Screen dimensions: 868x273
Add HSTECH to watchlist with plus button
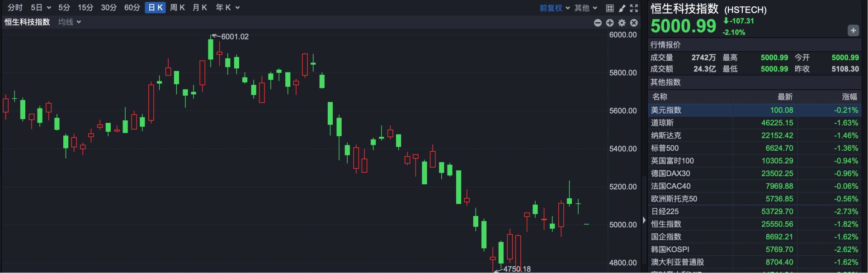(x=853, y=30)
